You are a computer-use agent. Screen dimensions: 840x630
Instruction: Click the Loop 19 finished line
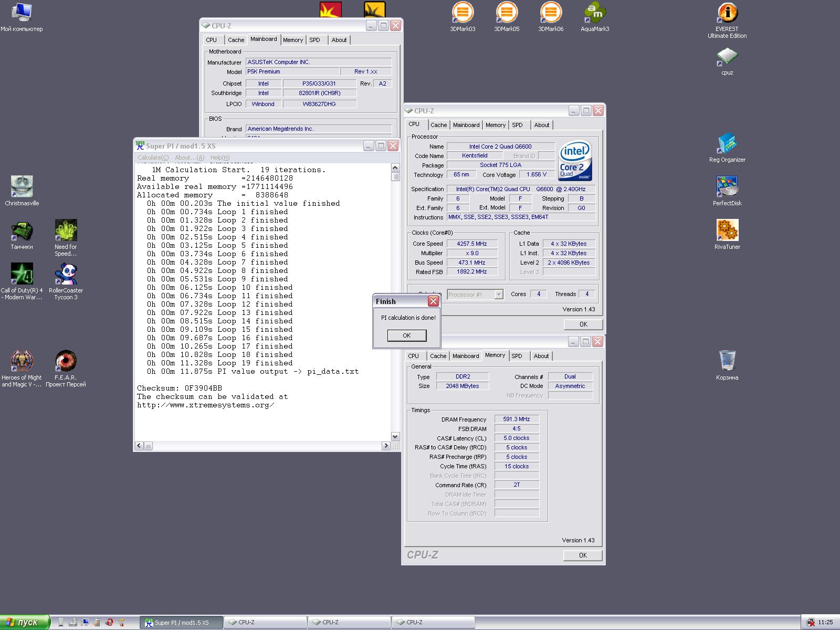coord(220,363)
